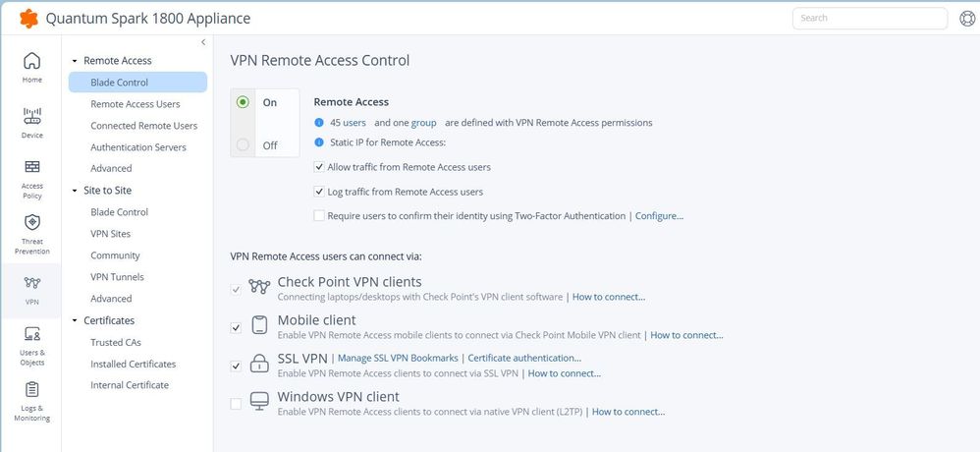Enable the Two-Factor Authentication requirement checkbox

[x=319, y=216]
